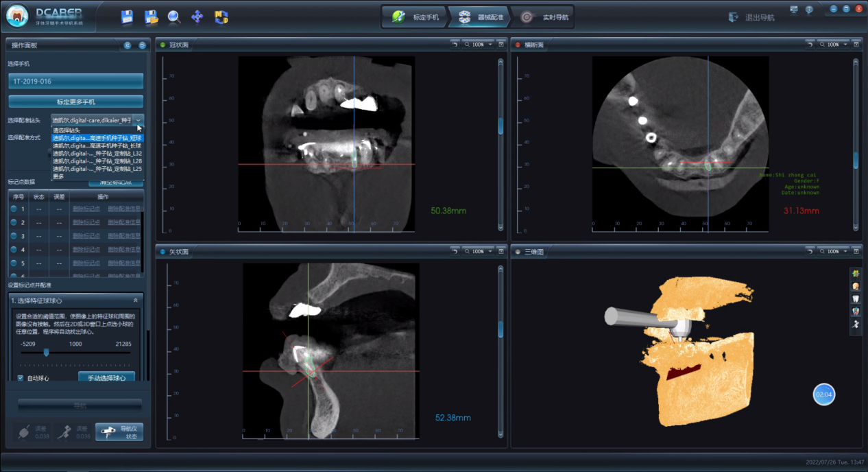This screenshot has height=472, width=868.
Task: Click the 导航仪状态 navigator status button
Action: [x=119, y=432]
